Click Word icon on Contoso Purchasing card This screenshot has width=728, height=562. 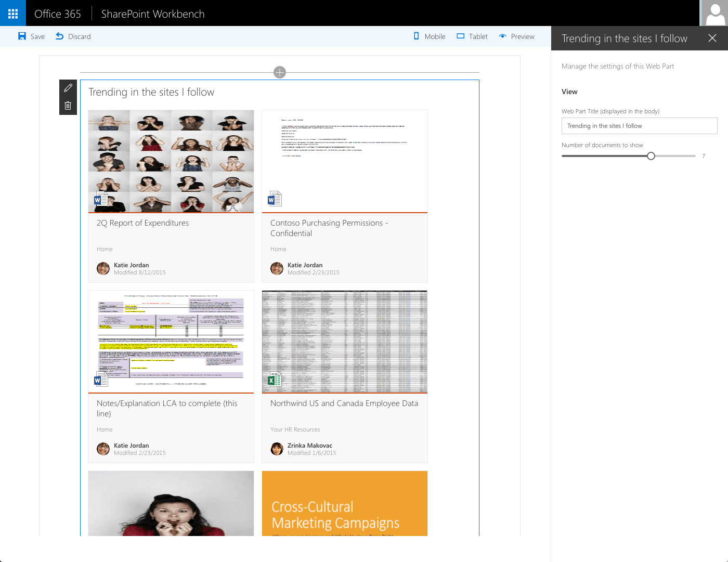[x=275, y=199]
